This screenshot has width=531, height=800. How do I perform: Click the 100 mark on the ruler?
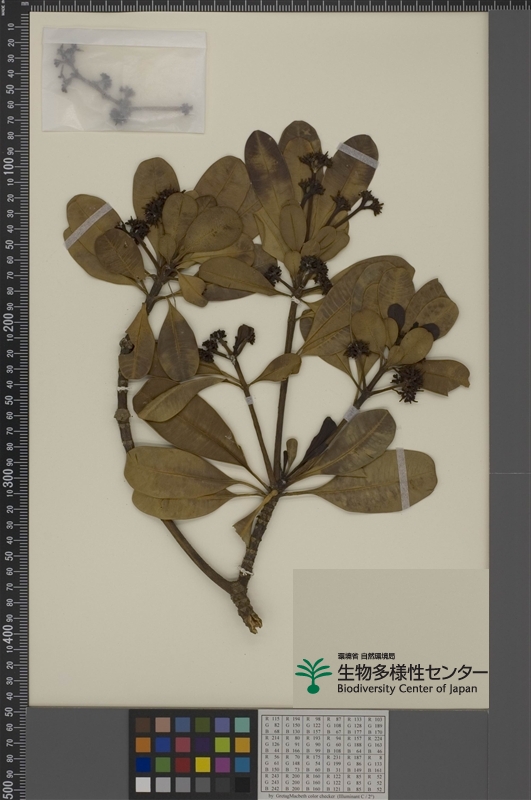(9, 166)
